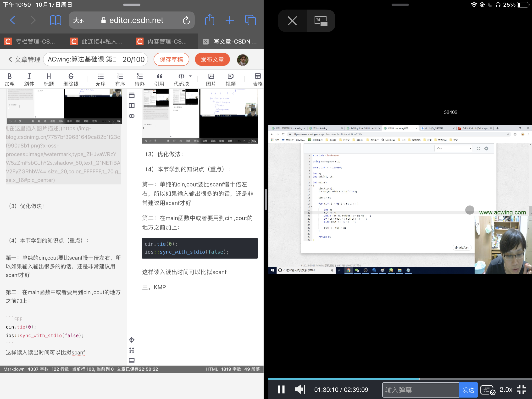Screen dimensions: 532x399
Task: Exit fullscreen video mode
Action: coord(522,389)
